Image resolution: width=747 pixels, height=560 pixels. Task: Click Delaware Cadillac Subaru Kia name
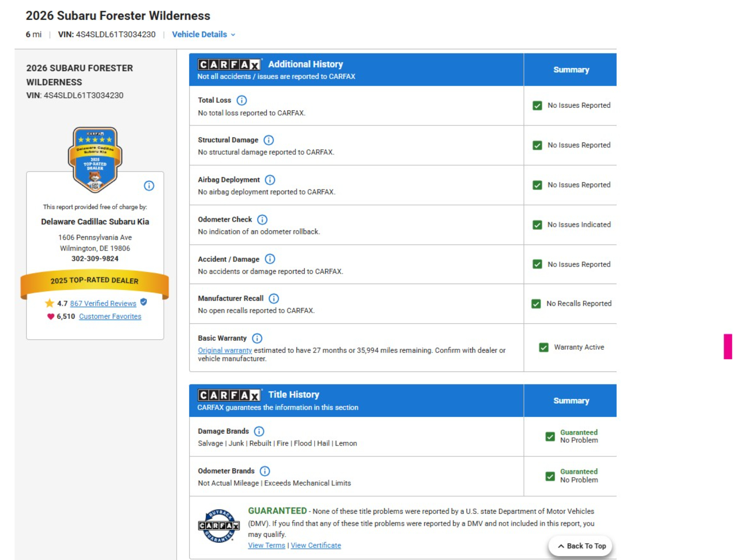coord(95,222)
